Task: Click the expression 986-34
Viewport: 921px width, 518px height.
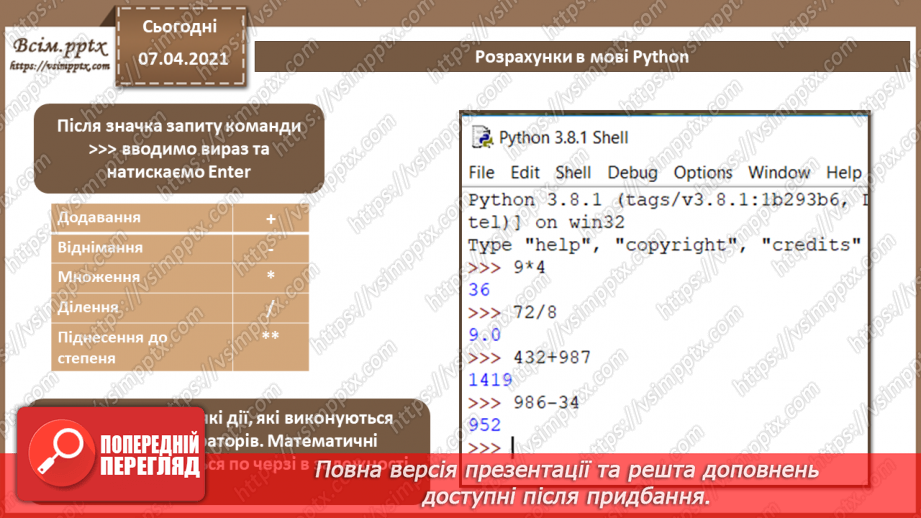Action: pyautogui.click(x=546, y=403)
